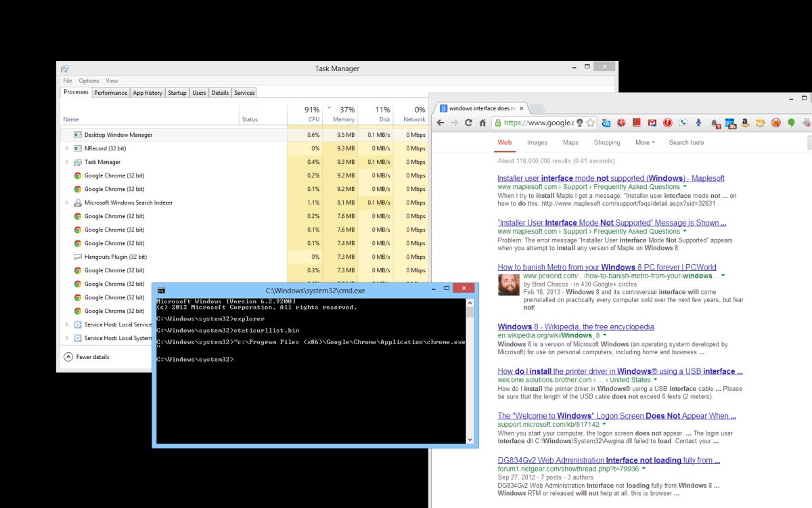
Task: Open the DG834Gv2 Web Administration result link
Action: [x=608, y=460]
